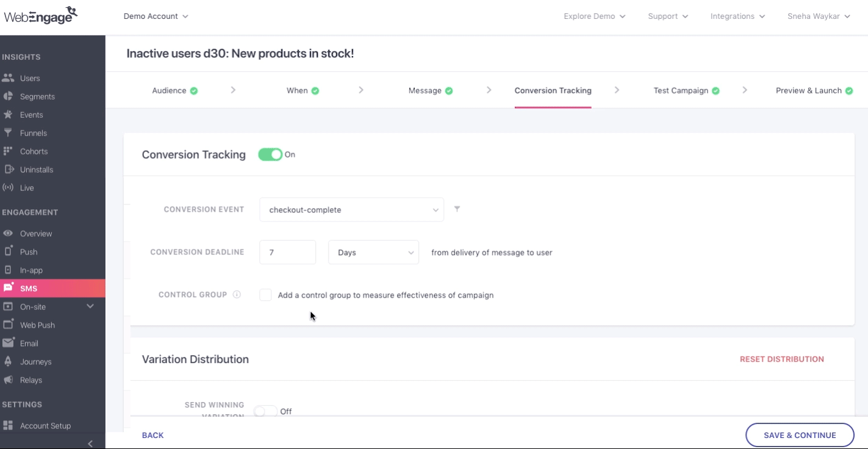The image size is (868, 449).
Task: Open the Conversion Event checkout-complete dropdown
Action: click(x=352, y=210)
